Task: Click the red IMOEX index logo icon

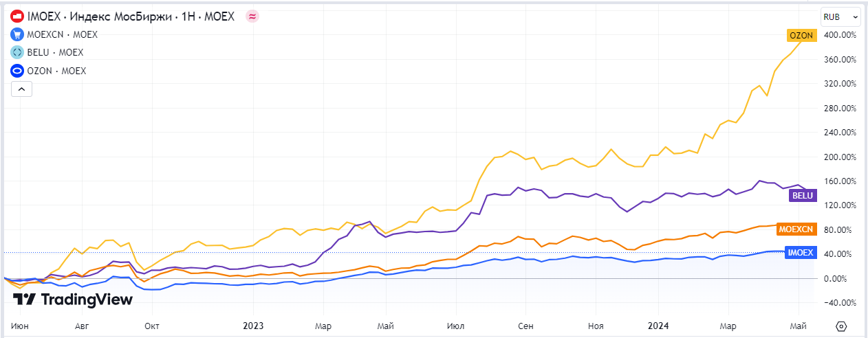Action: tap(17, 16)
